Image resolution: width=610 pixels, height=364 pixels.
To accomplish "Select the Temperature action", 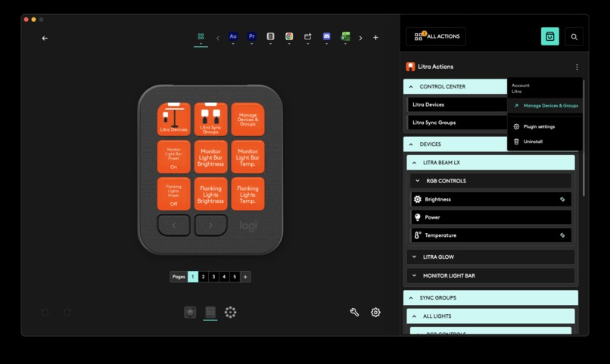I will [491, 235].
